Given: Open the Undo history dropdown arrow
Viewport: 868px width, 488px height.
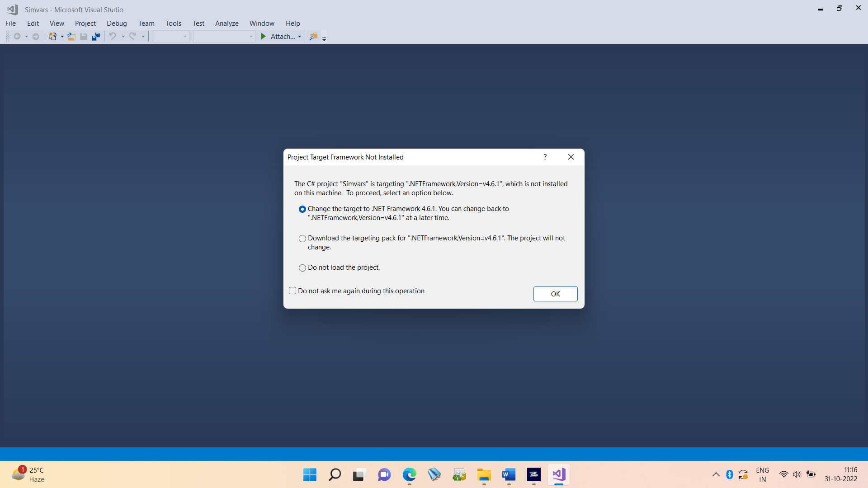Looking at the screenshot, I should point(123,36).
